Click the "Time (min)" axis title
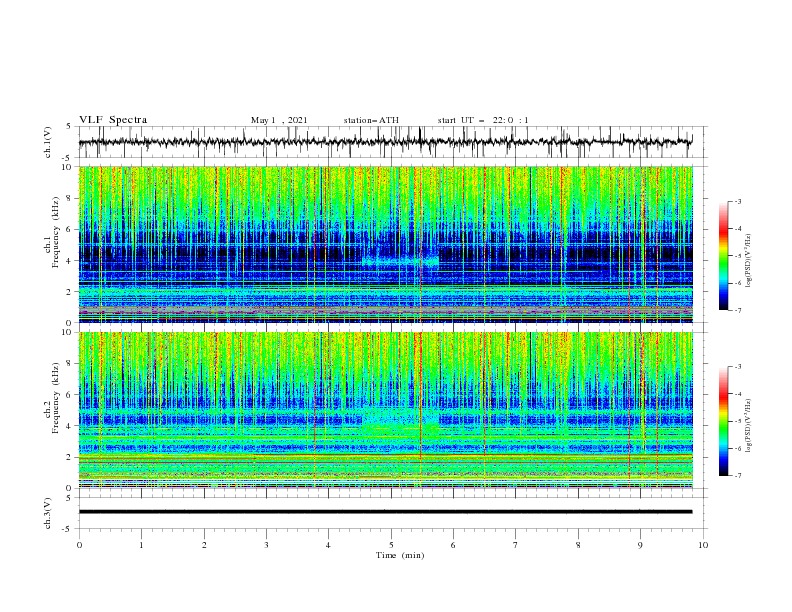 click(x=400, y=555)
